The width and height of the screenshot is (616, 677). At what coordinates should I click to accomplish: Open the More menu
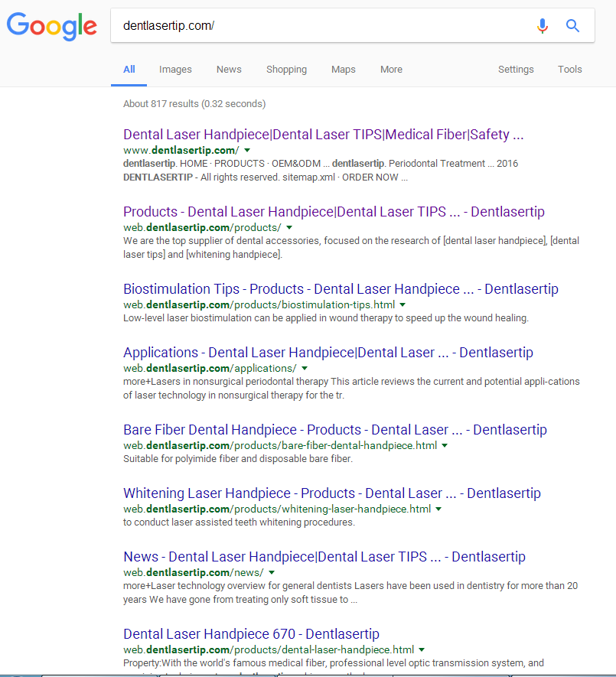pos(391,70)
